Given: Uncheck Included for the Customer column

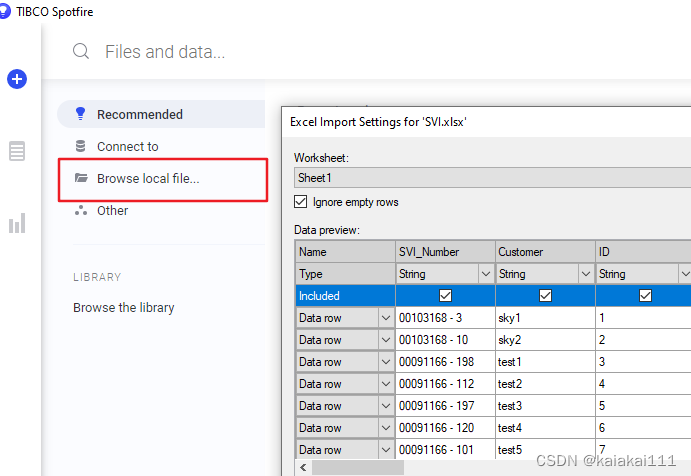Looking at the screenshot, I should (x=546, y=295).
